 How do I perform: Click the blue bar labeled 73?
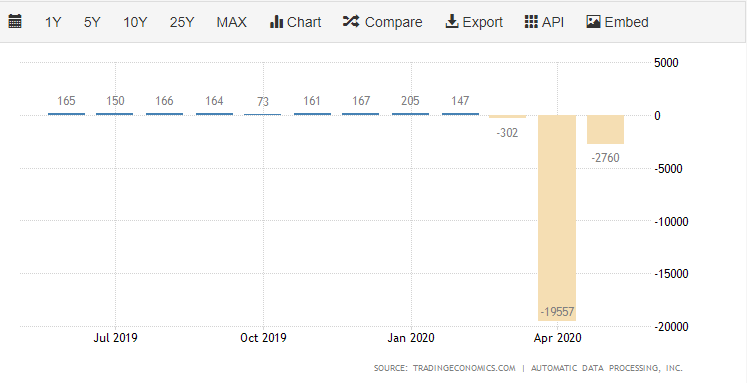[x=262, y=114]
